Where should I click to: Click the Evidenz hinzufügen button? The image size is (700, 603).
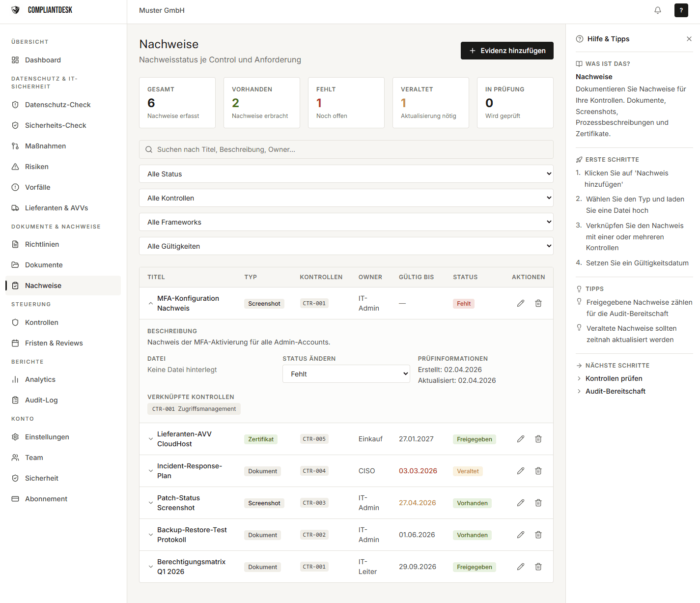[506, 51]
